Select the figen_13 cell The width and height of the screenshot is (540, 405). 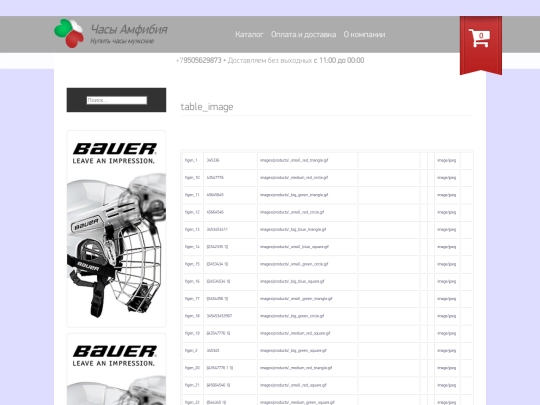192,230
